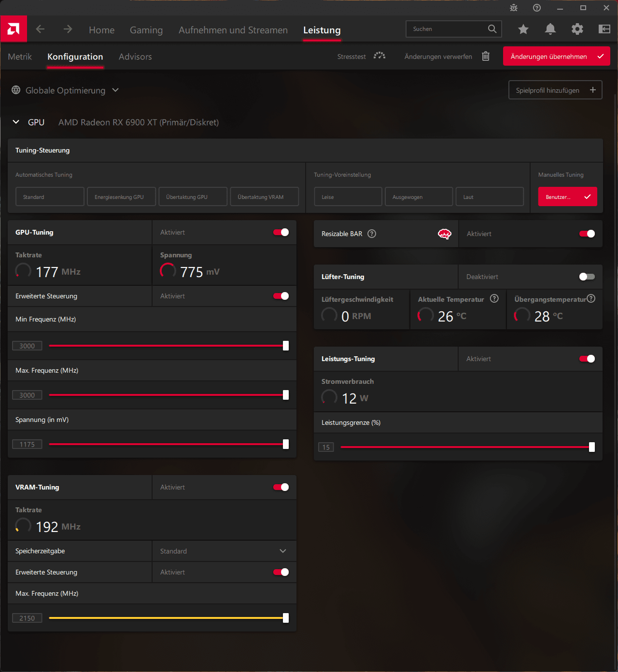Viewport: 618px width, 672px height.
Task: Click the trash icon to discard changes
Action: click(x=486, y=56)
